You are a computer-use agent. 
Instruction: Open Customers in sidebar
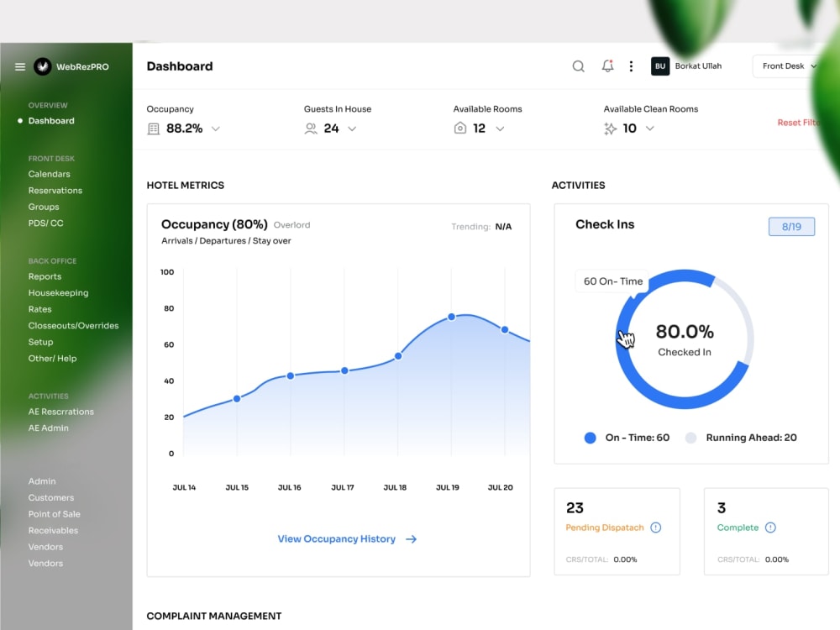tap(51, 497)
